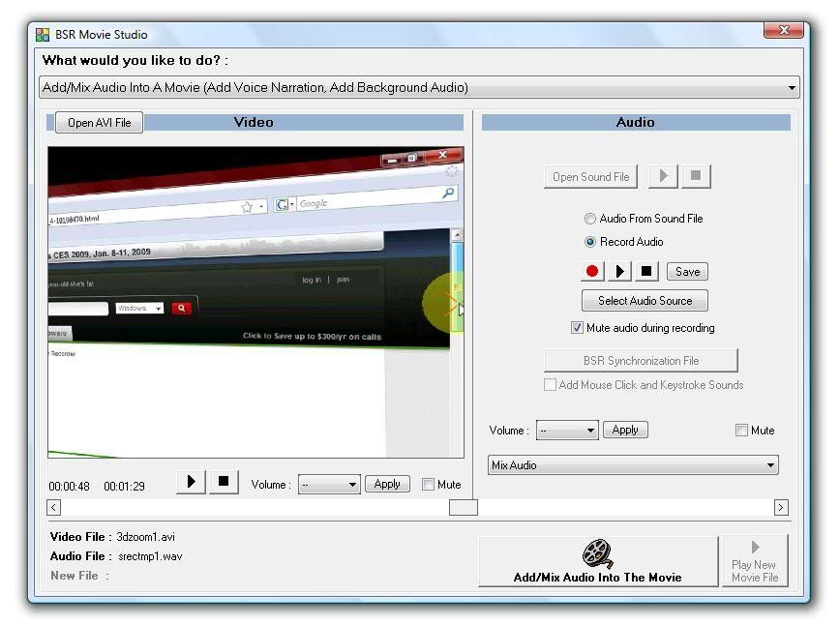
Task: Click the 00:01:29 total duration text
Action: [x=124, y=487]
